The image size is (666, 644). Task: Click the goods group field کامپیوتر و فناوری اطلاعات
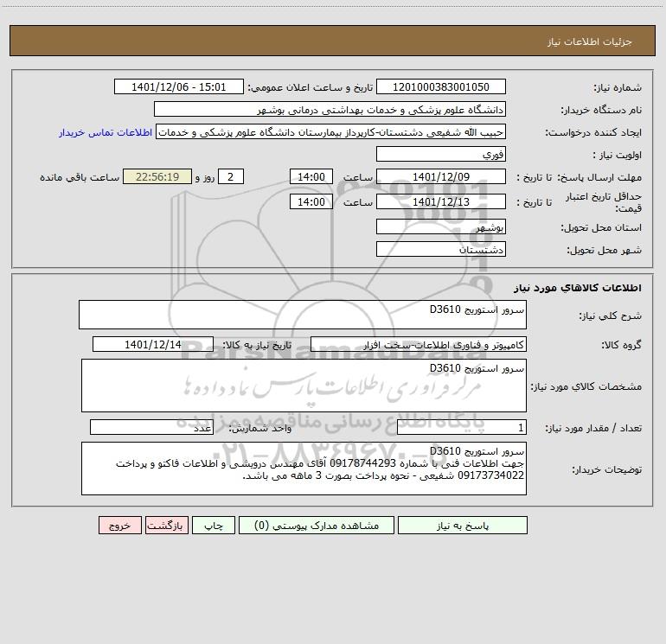pos(419,344)
